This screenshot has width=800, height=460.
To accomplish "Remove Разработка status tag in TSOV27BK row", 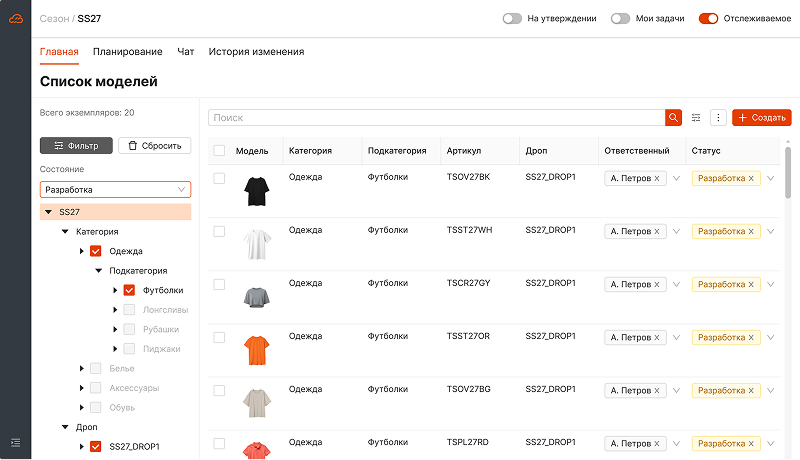I will (751, 178).
